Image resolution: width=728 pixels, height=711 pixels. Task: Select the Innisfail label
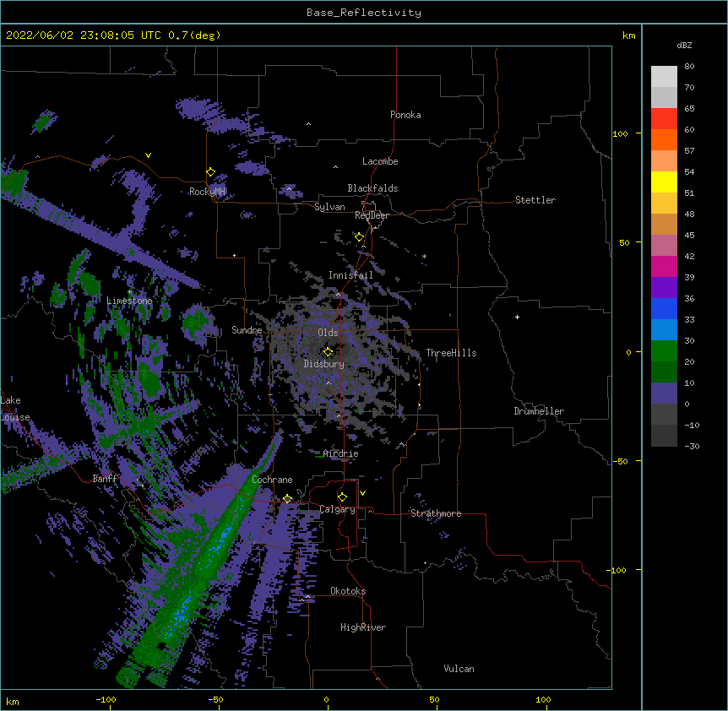click(350, 275)
